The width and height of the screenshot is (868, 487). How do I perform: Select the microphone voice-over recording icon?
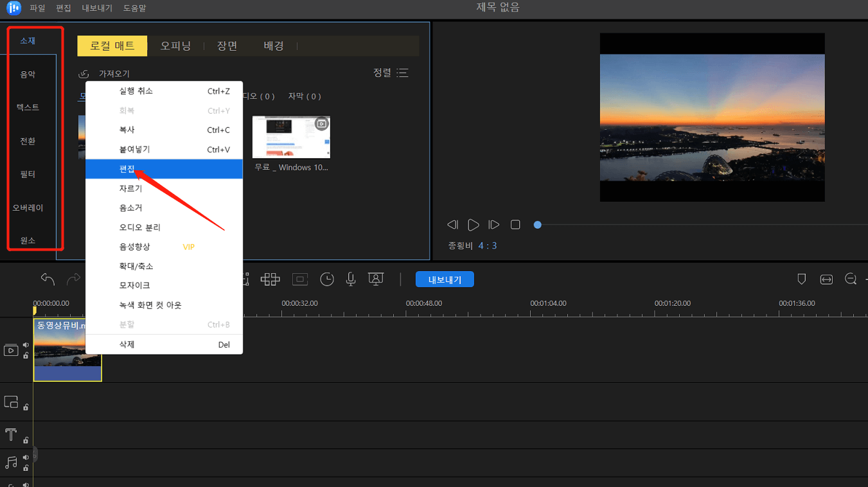pos(351,279)
